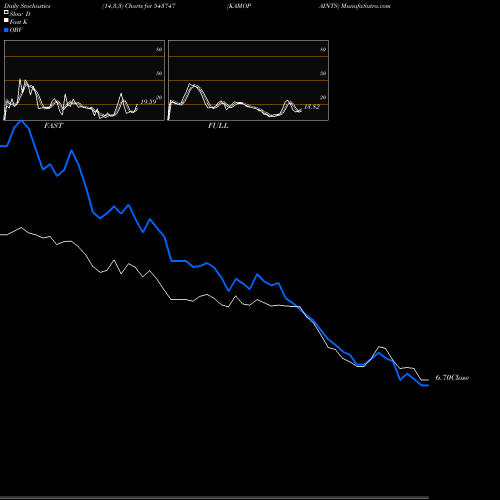Click the 18.82 value in FULL chart
The height and width of the screenshot is (500, 500).
click(312, 107)
